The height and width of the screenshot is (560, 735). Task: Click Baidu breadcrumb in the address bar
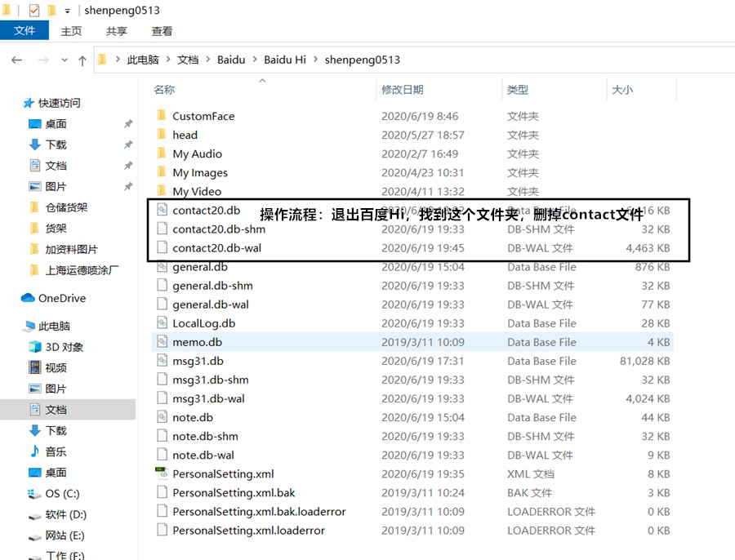(231, 60)
